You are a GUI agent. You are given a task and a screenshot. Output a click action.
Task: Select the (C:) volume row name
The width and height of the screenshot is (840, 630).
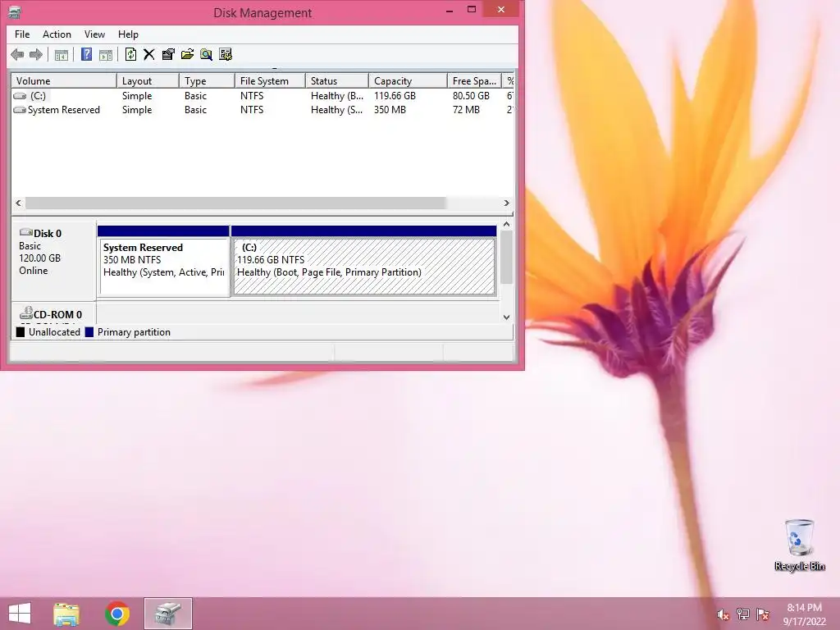pyautogui.click(x=38, y=96)
